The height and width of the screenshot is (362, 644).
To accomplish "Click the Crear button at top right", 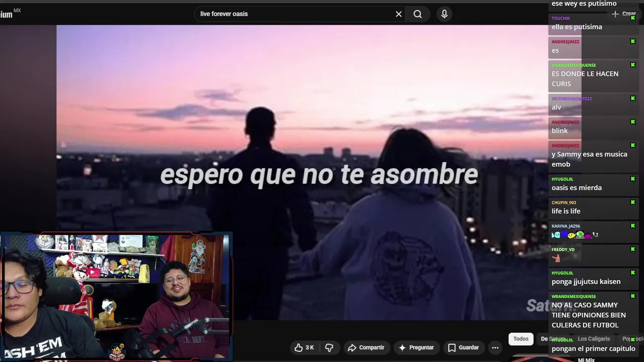I will 624,14.
